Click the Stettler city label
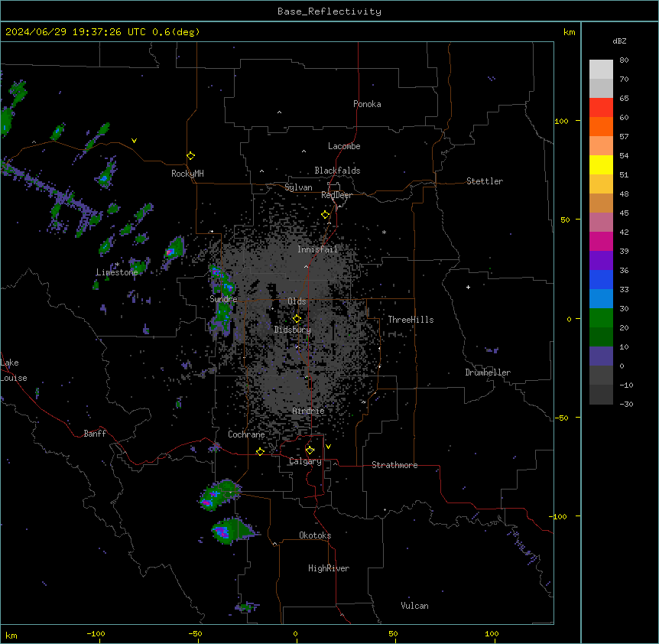Screen dimensions: 659x644 pyautogui.click(x=485, y=181)
